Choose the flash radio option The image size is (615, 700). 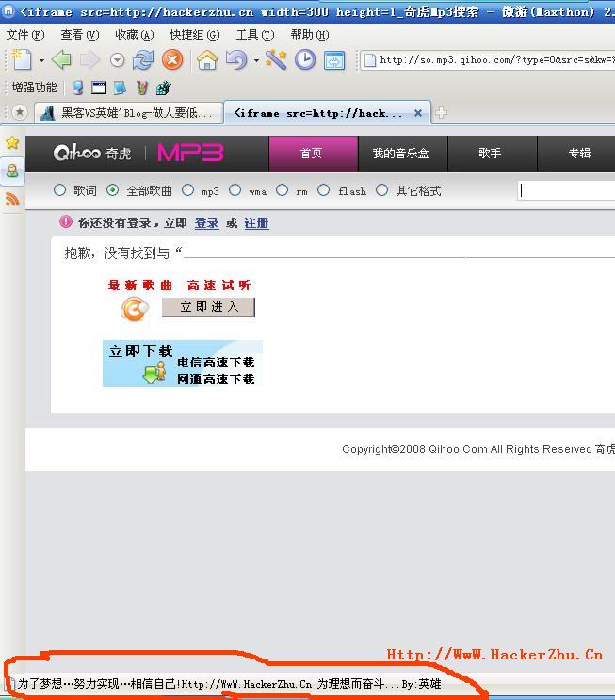point(324,190)
